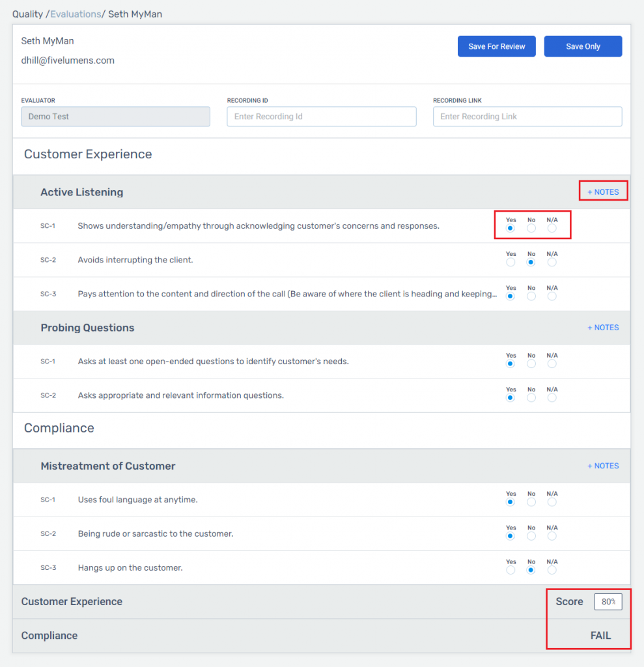Open the Evaluations breadcrumb link

tap(76, 14)
